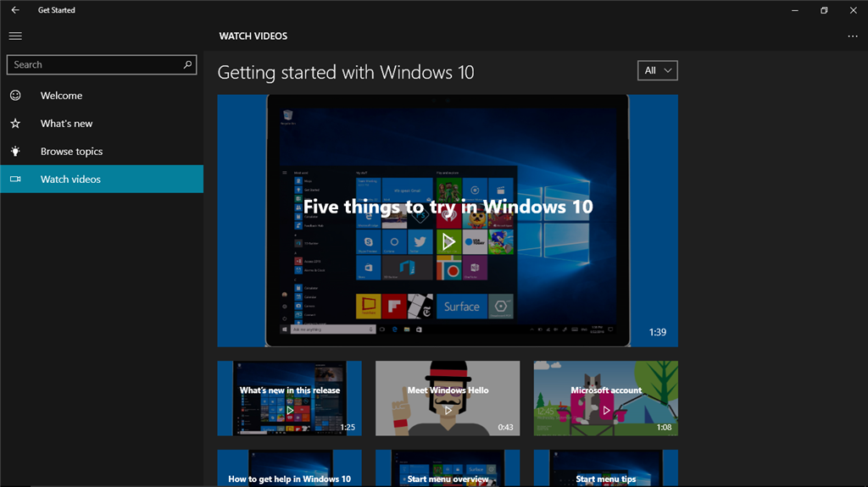Click the 1:39 duration label

(658, 332)
